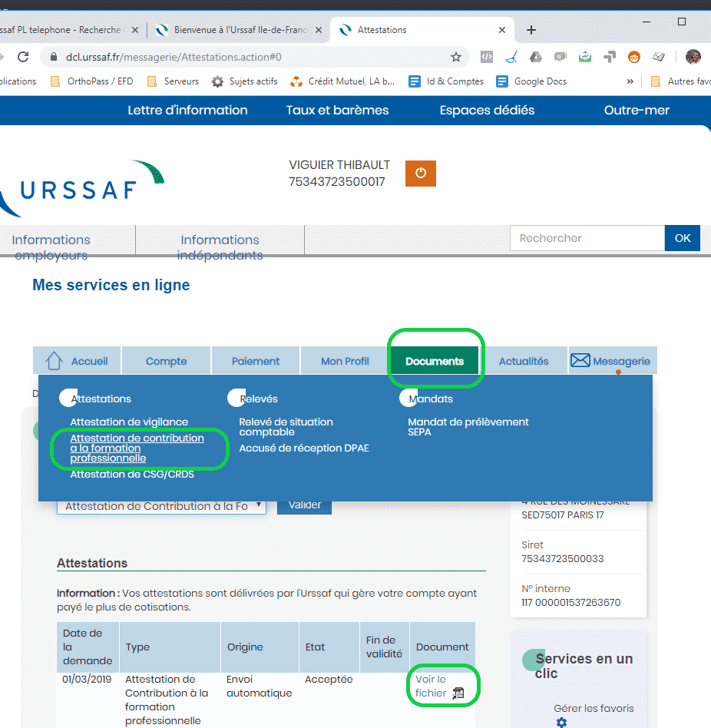
Task: Open the Paiement tab
Action: 256,361
